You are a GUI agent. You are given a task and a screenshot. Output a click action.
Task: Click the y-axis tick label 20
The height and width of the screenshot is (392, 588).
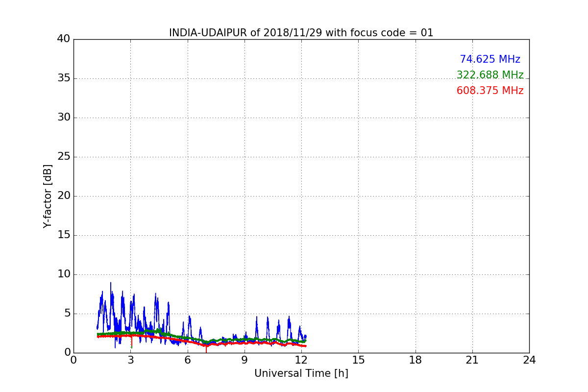63,196
